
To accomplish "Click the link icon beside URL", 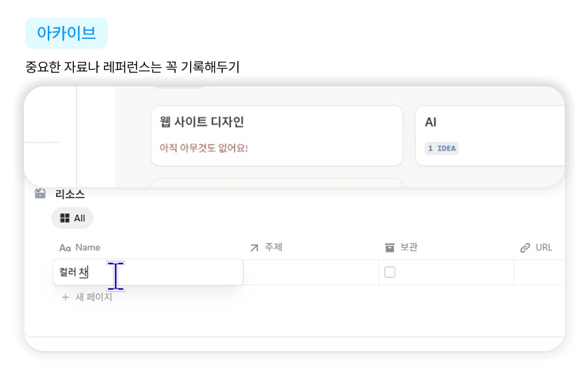I will [x=525, y=248].
